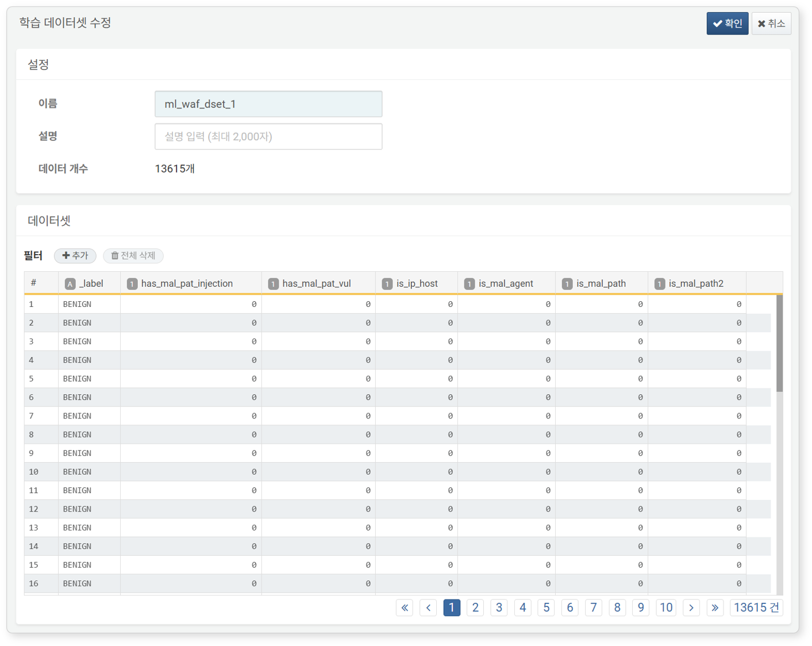812x646 pixels.
Task: Click the 13615개 data count value
Action: (x=175, y=169)
